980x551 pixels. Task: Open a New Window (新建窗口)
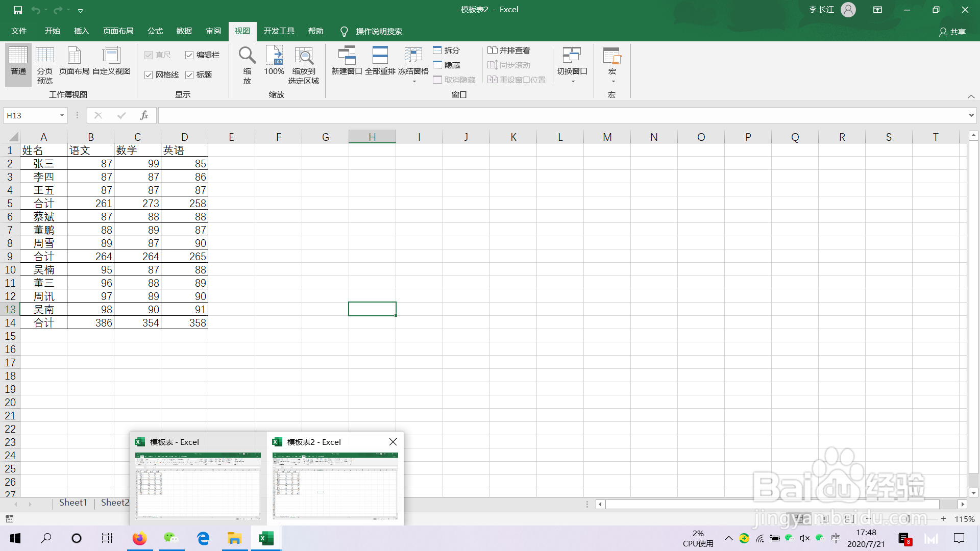(347, 56)
